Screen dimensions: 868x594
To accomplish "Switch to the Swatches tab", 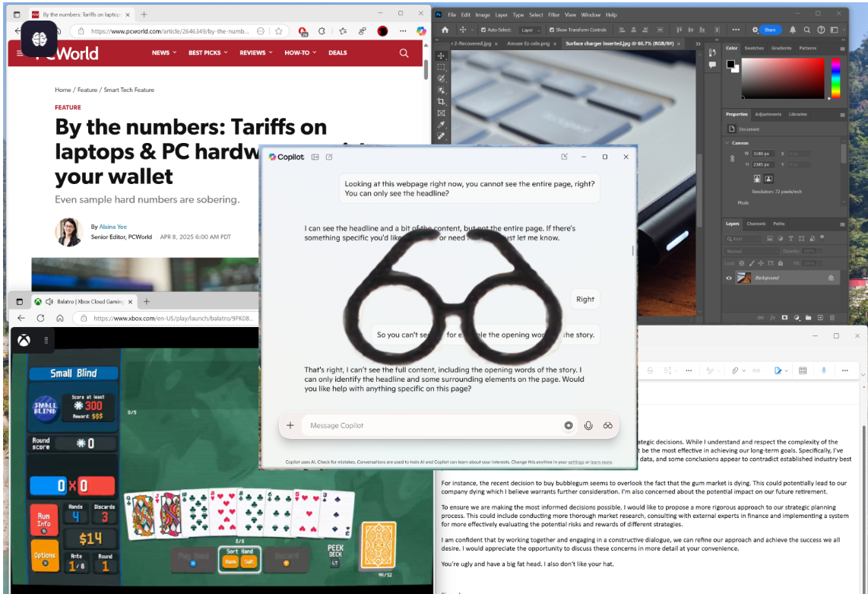I will [754, 48].
